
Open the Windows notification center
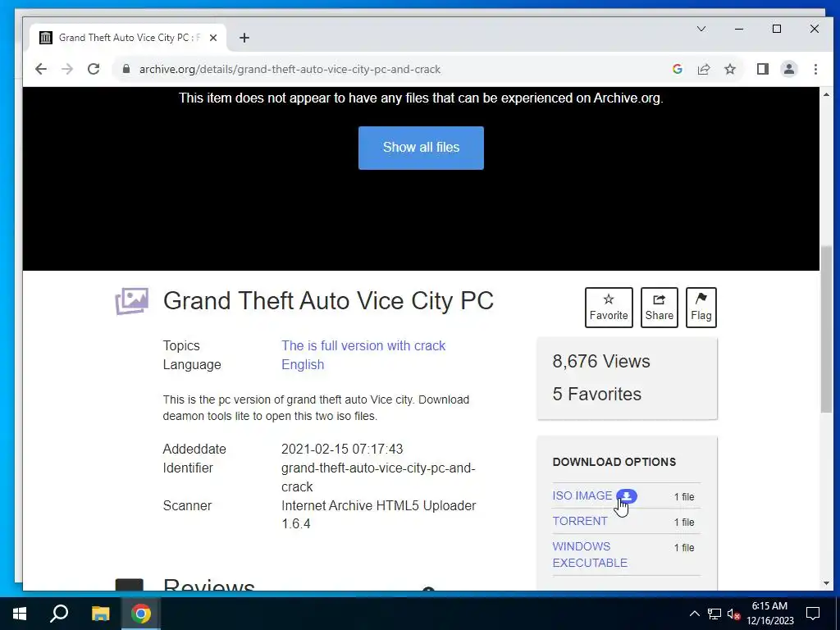point(813,614)
